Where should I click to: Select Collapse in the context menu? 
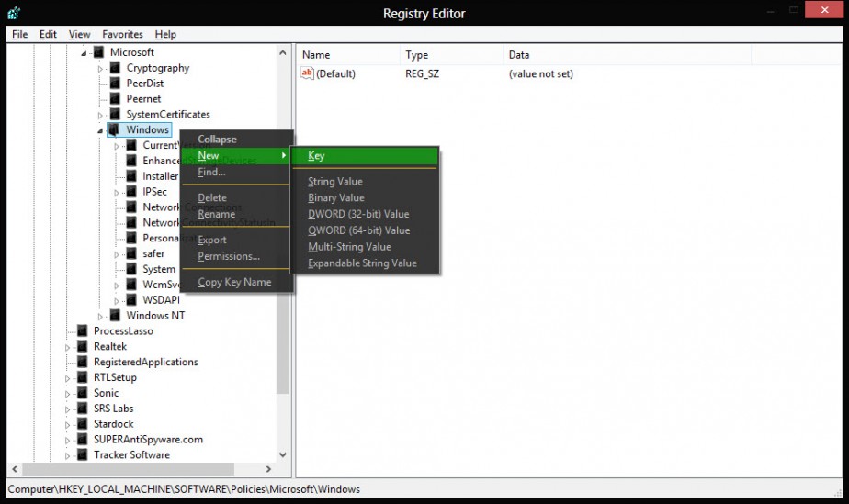[236, 139]
